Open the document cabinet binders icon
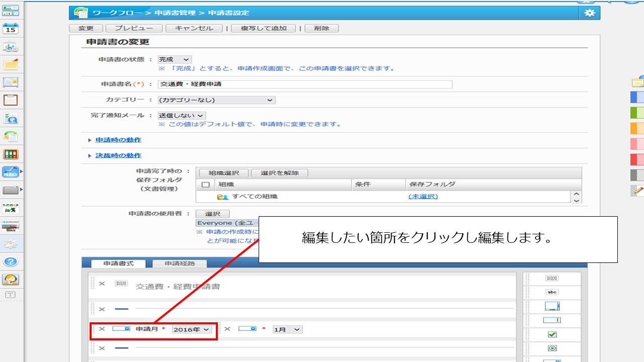The width and height of the screenshot is (644, 362). click(x=11, y=154)
